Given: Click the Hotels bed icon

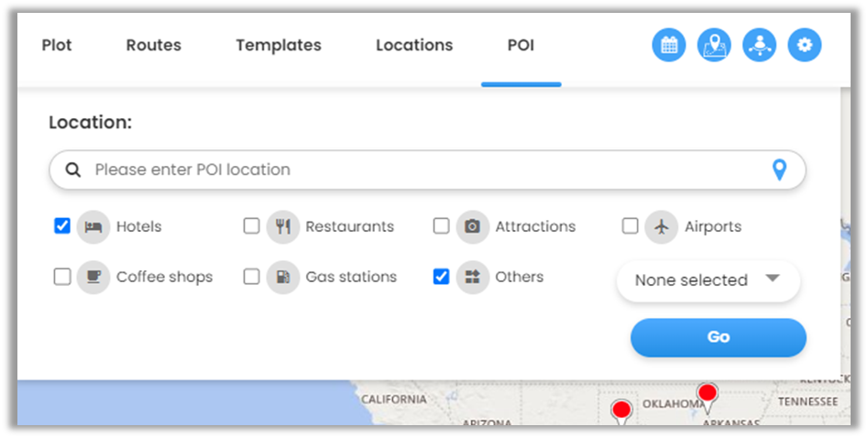Looking at the screenshot, I should (x=93, y=226).
